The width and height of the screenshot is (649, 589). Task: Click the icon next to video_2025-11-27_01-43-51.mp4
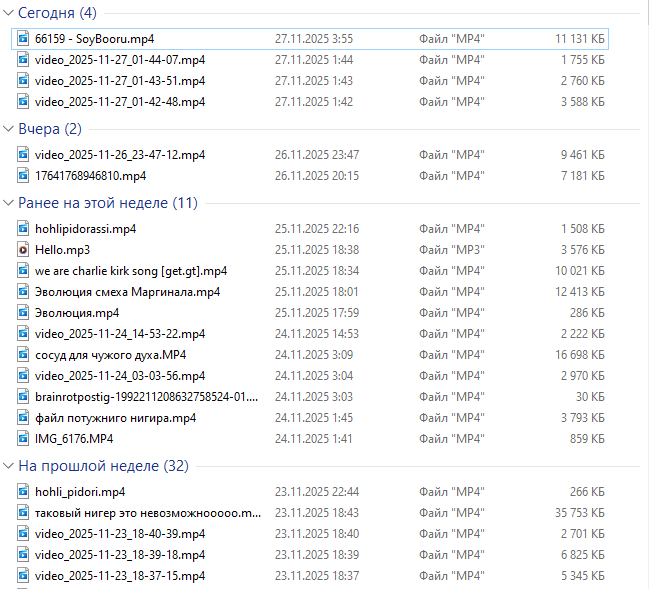pyautogui.click(x=23, y=81)
